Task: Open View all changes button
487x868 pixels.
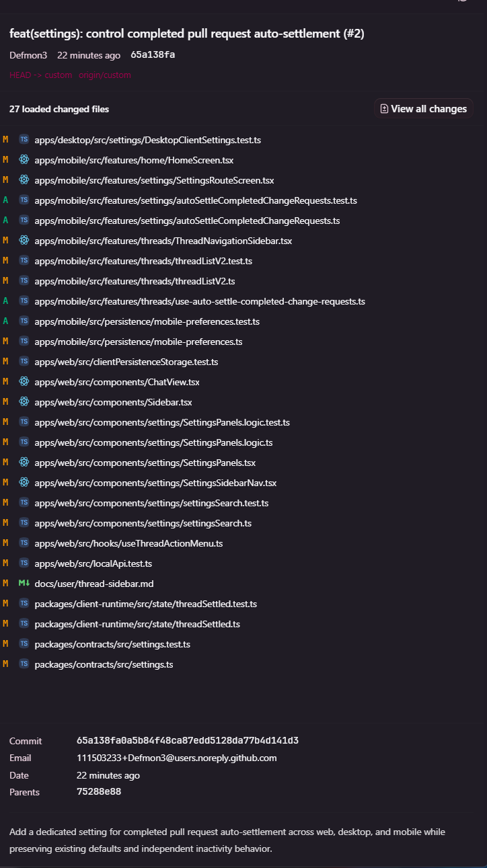Action: coord(424,109)
